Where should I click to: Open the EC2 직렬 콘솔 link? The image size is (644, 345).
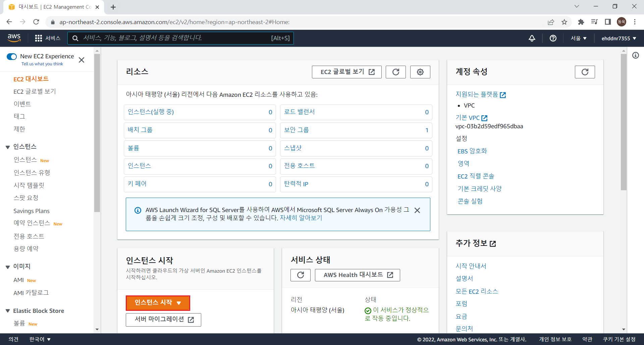coord(476,176)
